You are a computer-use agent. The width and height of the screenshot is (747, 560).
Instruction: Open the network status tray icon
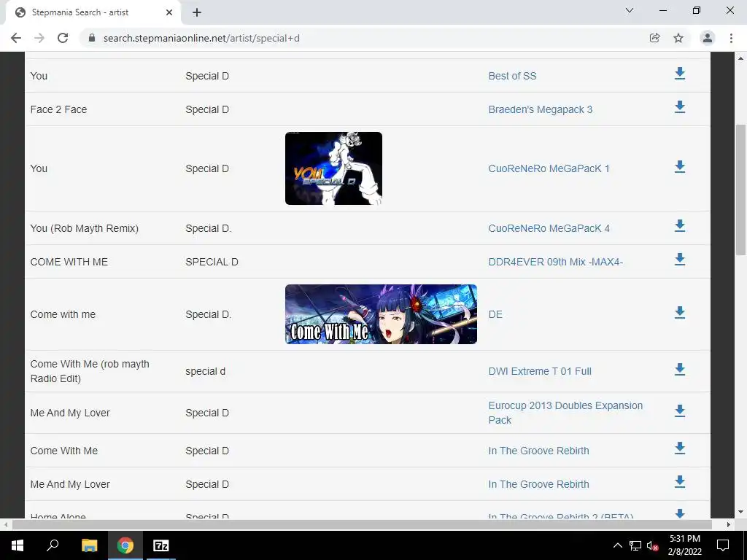click(x=635, y=545)
